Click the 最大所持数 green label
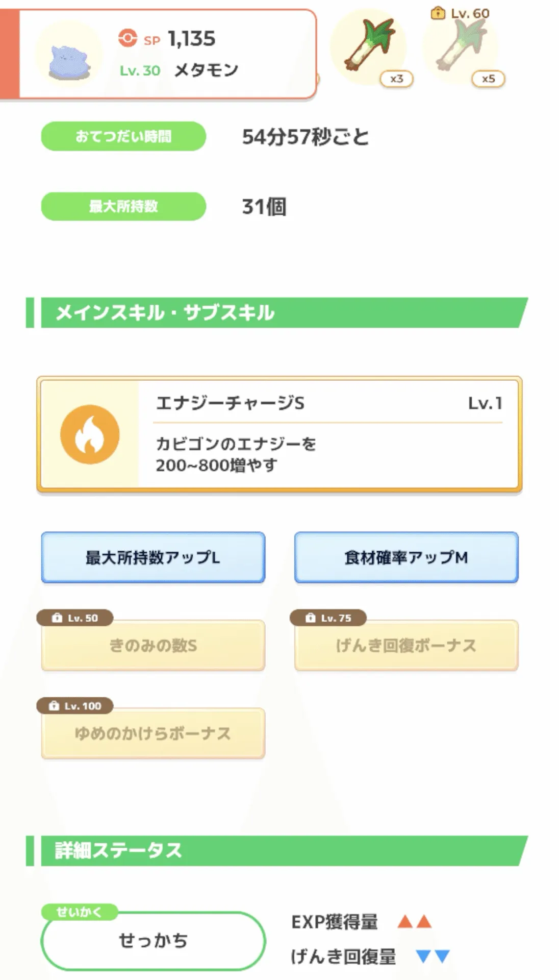Viewport: 559px width, 980px height. click(123, 207)
